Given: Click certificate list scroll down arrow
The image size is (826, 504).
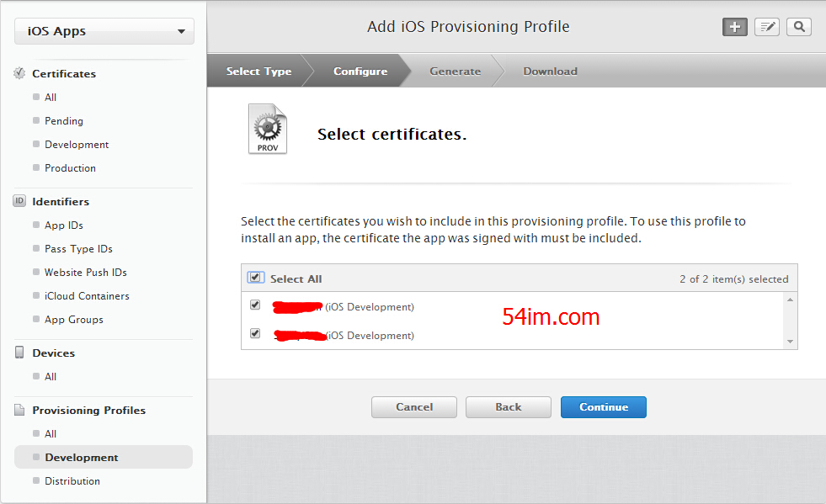Looking at the screenshot, I should click(x=790, y=342).
